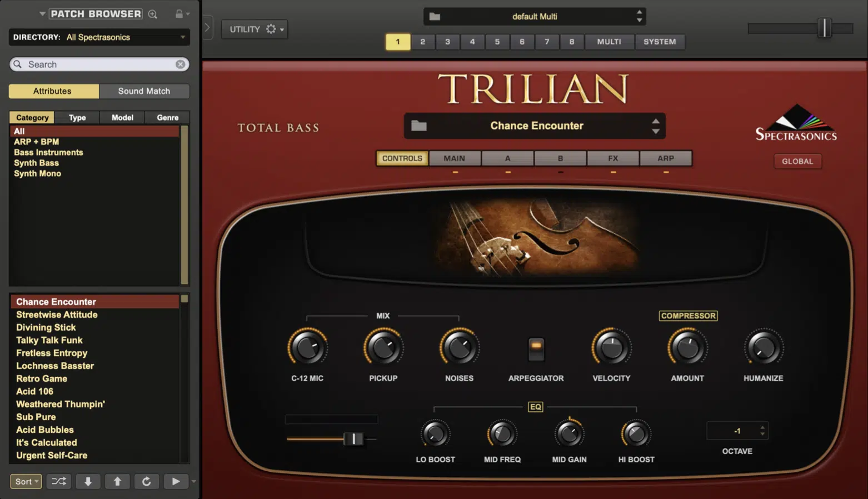Clear the search field with the X icon
The width and height of the screenshot is (868, 499).
click(x=181, y=64)
